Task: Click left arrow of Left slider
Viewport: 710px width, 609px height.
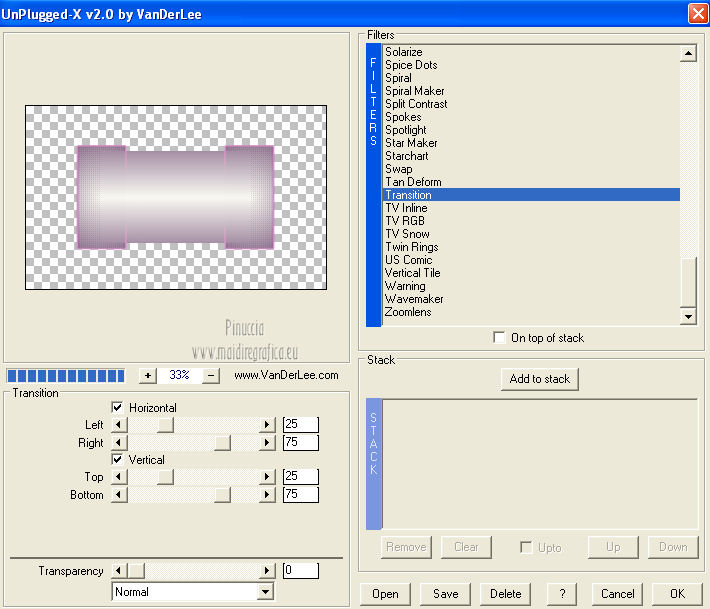Action: pos(119,425)
